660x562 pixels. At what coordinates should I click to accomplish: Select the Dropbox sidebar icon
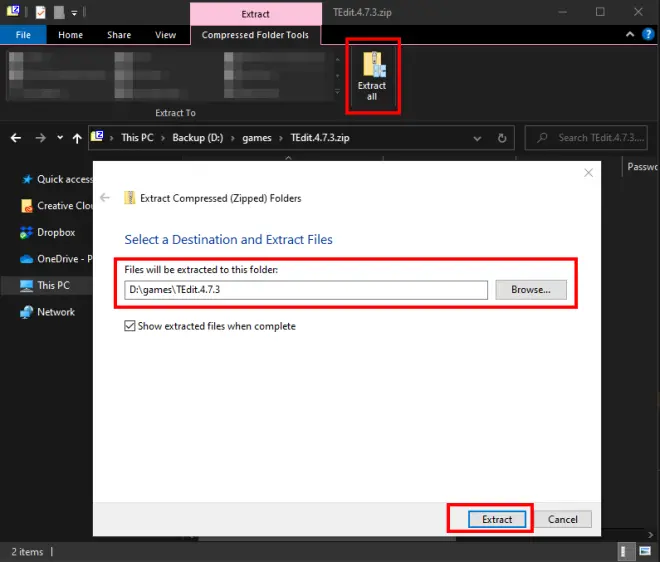click(x=28, y=232)
